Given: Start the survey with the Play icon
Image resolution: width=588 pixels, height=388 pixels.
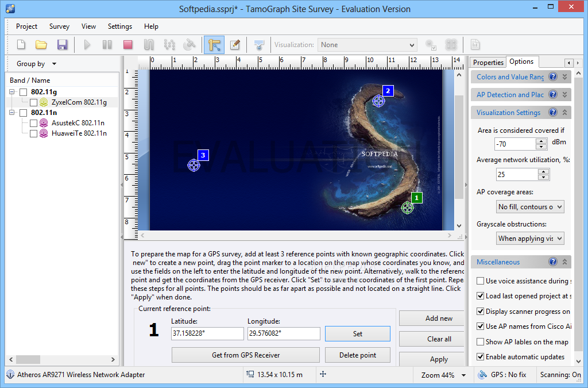Looking at the screenshot, I should 87,45.
